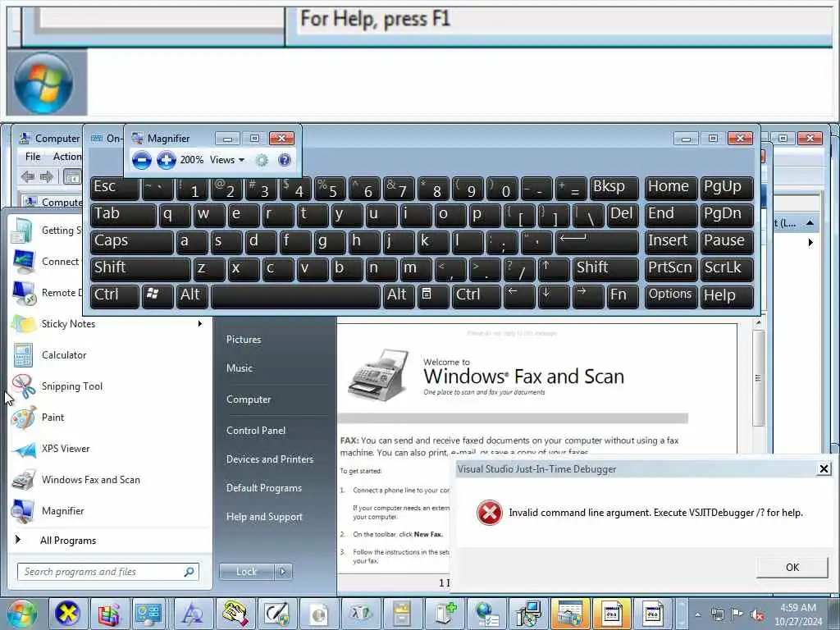Image resolution: width=840 pixels, height=630 pixels.
Task: Toggle the right Shift key
Action: (605, 269)
